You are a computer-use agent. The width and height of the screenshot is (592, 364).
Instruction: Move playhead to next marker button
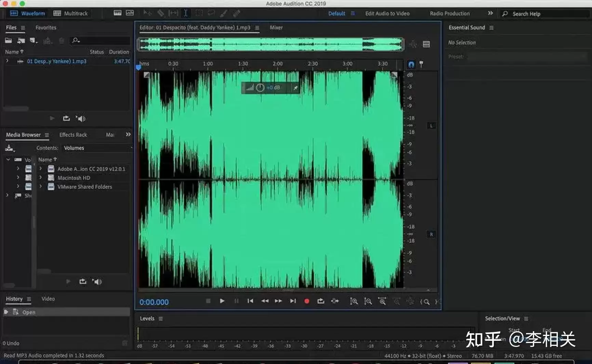tap(293, 301)
